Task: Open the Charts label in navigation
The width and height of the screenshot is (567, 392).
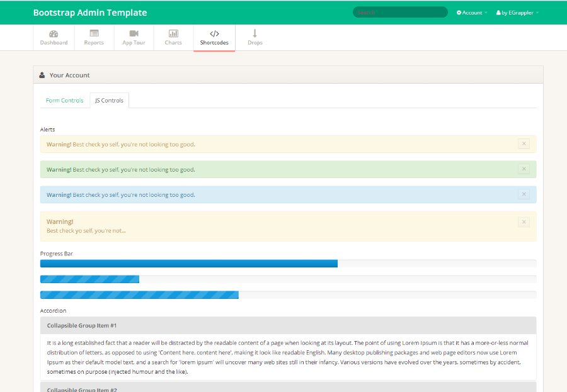Action: (x=173, y=43)
